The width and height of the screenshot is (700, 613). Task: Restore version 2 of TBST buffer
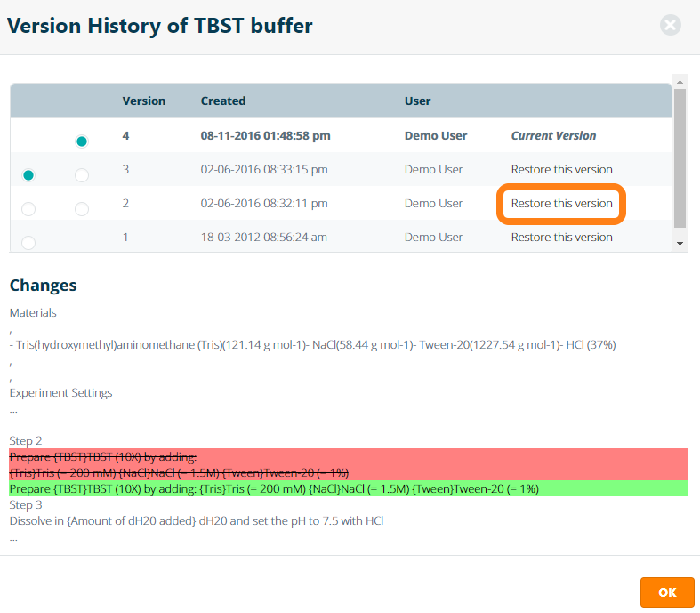[x=561, y=203]
